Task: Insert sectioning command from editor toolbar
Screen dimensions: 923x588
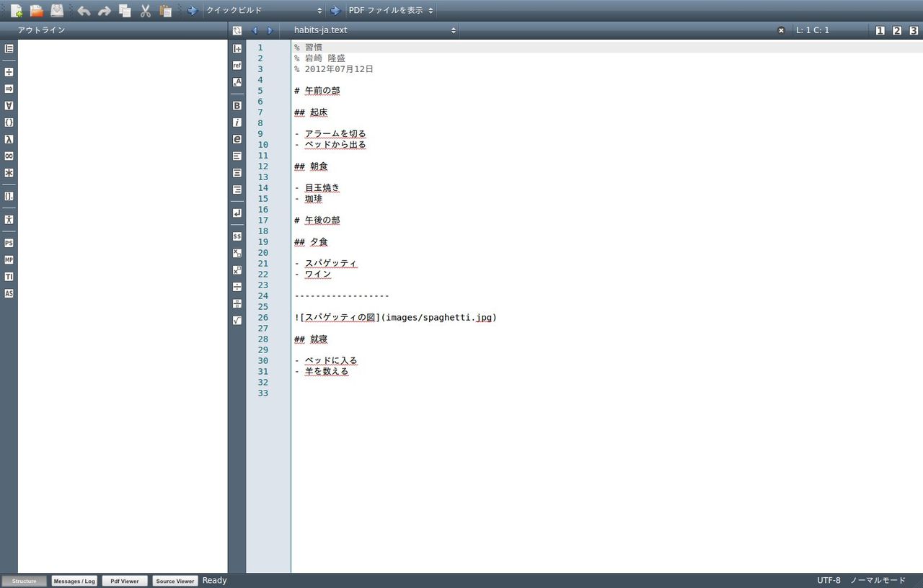Action: 237,48
